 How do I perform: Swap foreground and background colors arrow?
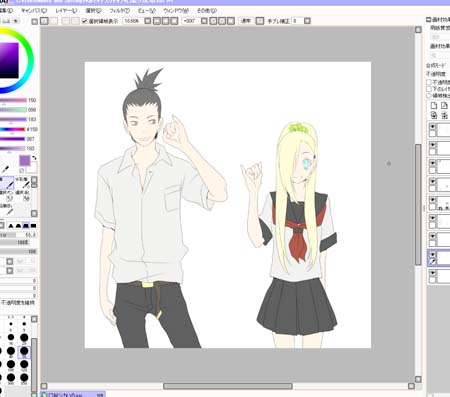coord(34,158)
